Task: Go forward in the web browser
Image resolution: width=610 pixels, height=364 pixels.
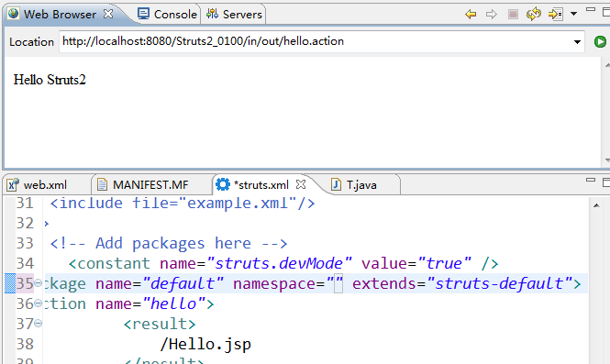Action: pyautogui.click(x=492, y=15)
